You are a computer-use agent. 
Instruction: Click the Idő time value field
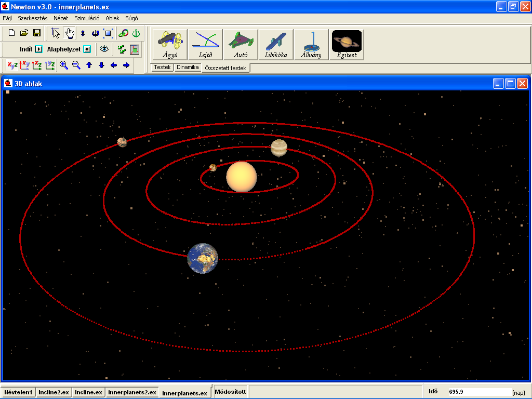click(480, 392)
